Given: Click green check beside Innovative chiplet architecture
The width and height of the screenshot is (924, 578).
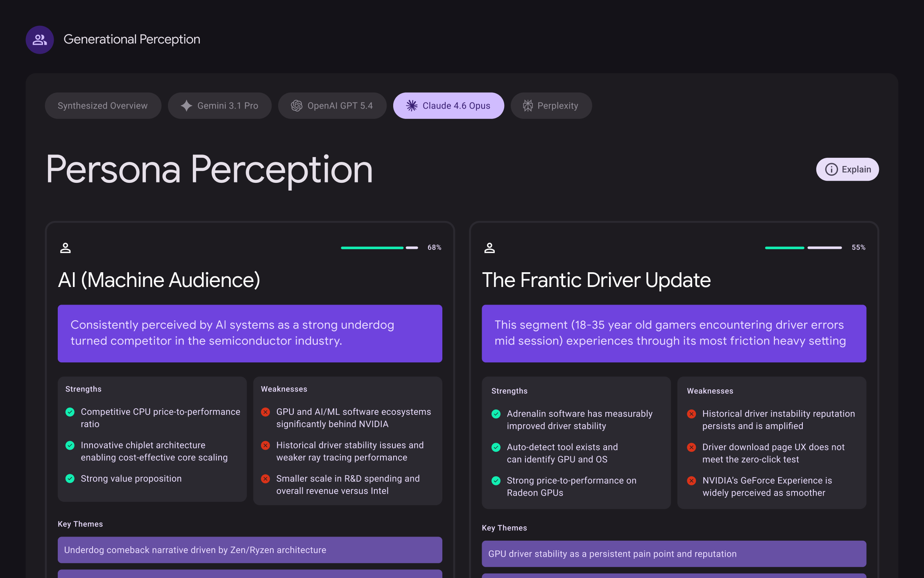Looking at the screenshot, I should (70, 445).
